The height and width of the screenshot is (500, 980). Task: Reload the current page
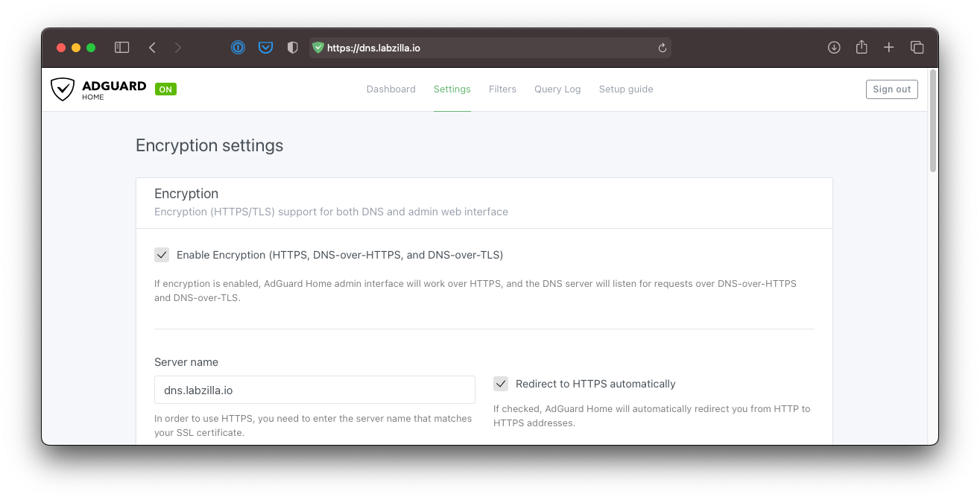pyautogui.click(x=662, y=48)
